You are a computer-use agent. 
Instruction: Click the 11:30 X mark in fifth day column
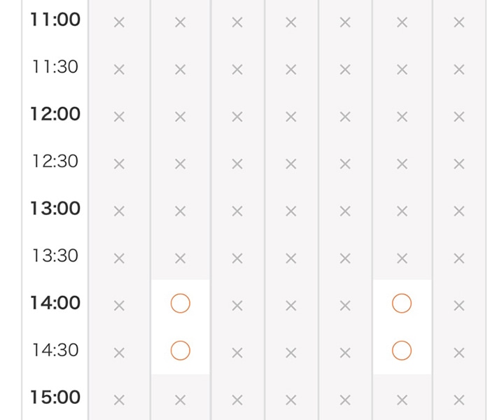pyautogui.click(x=345, y=69)
